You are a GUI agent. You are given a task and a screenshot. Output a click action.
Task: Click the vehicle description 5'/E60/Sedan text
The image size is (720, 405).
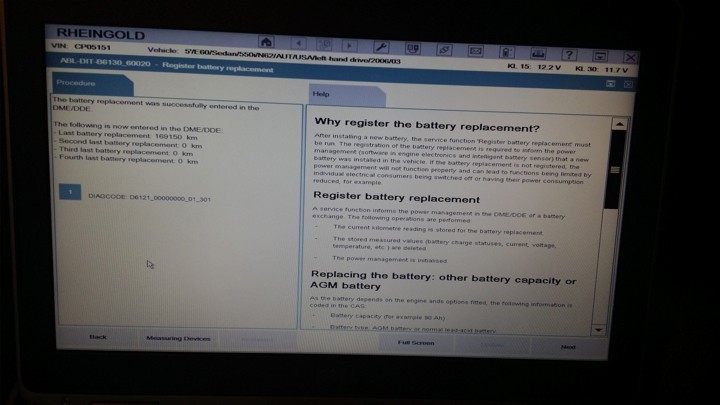[x=292, y=56]
